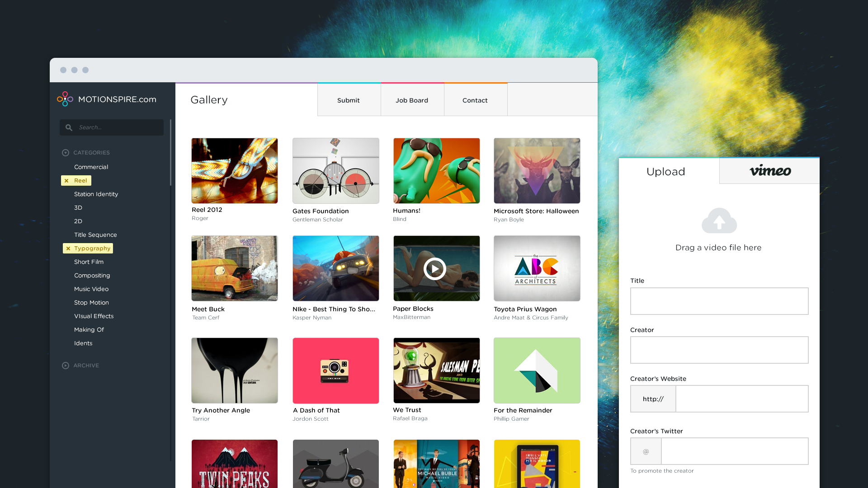Click the Motionspire logo icon
This screenshot has height=488, width=868.
pos(65,99)
